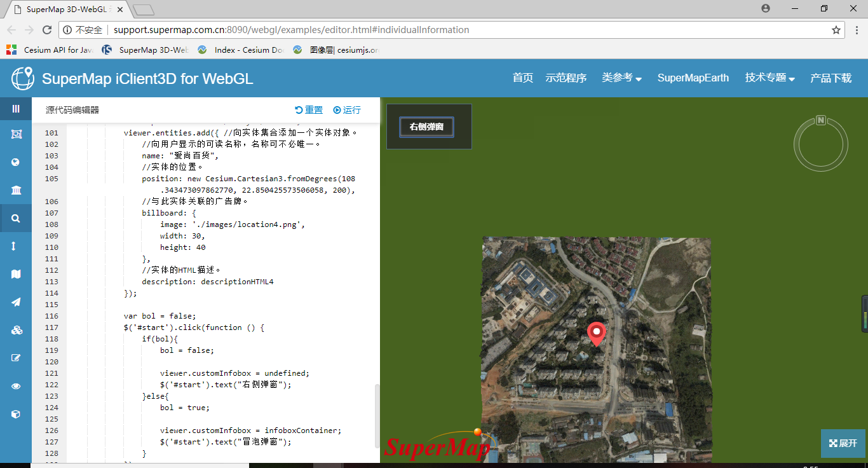
Task: Open 示范程序 in the top navigation
Action: (566, 78)
